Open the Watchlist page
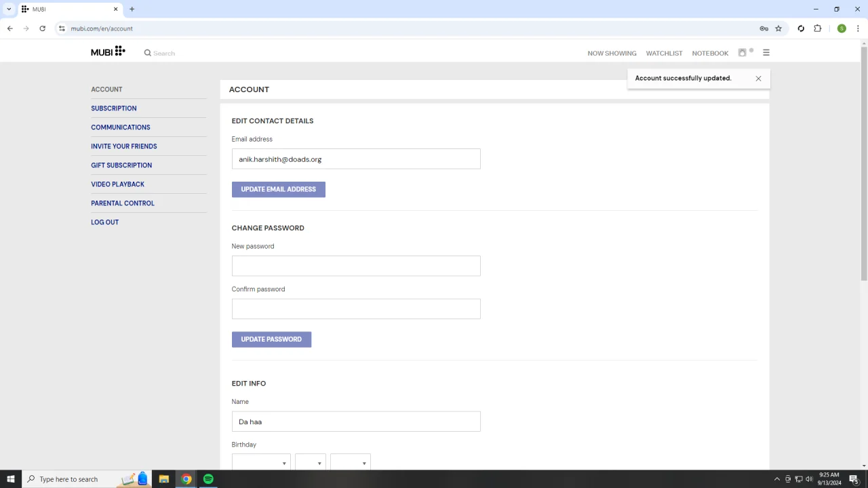868x488 pixels. (664, 53)
